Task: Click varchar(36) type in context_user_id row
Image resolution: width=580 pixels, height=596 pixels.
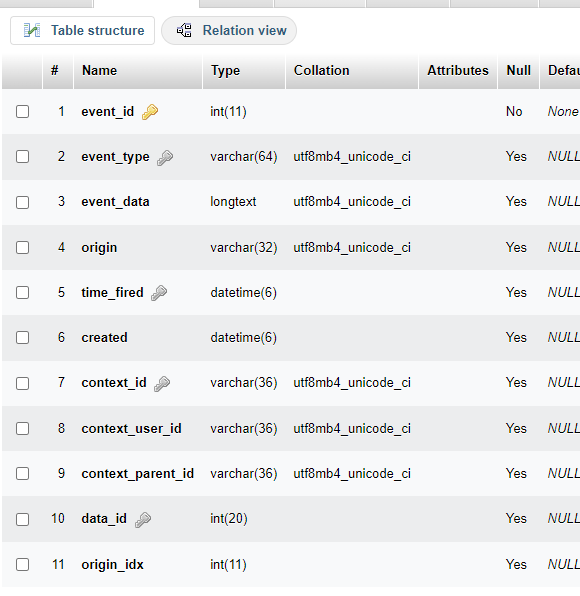Action: [244, 429]
